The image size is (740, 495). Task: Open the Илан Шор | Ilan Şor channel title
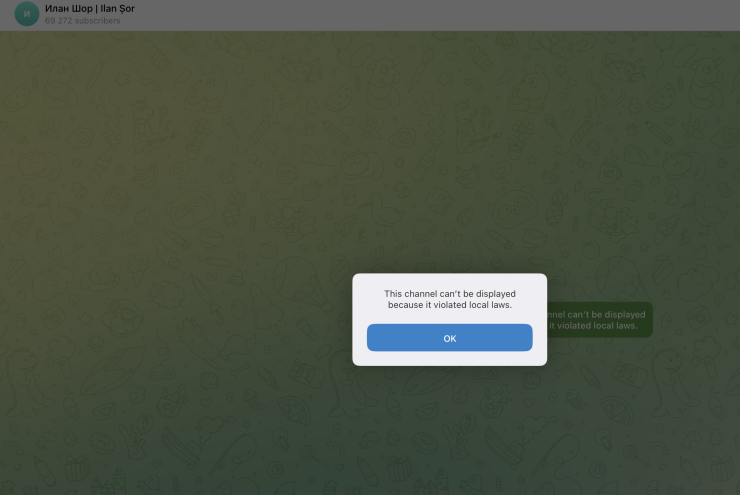(x=90, y=8)
